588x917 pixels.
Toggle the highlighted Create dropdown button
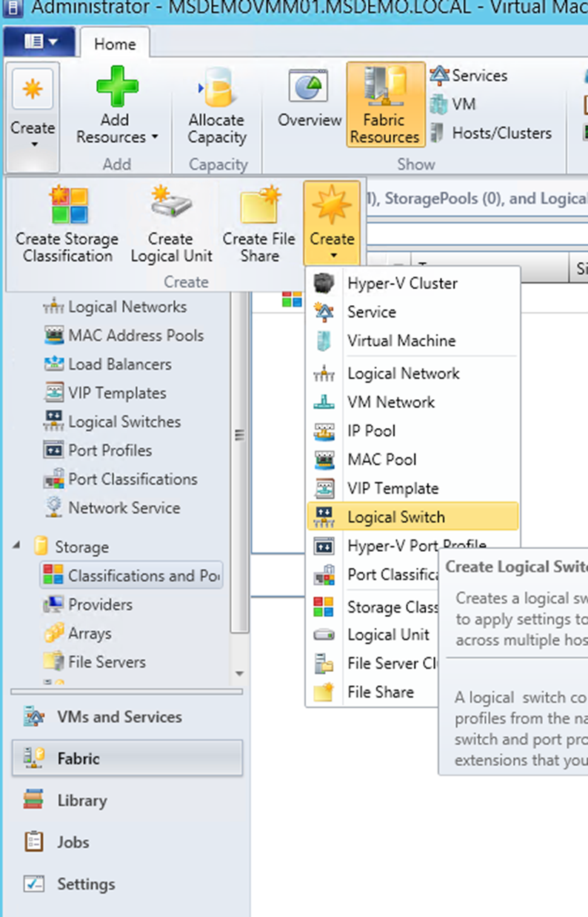pos(332,223)
